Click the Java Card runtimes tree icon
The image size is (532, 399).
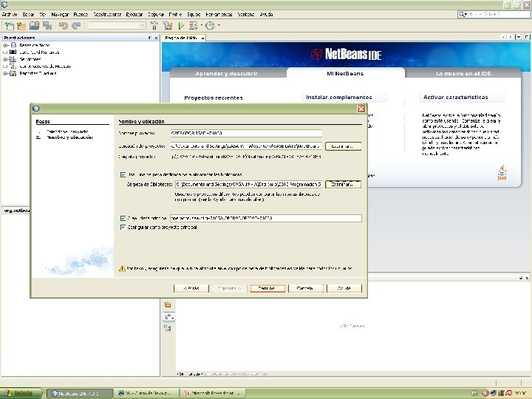(x=13, y=52)
